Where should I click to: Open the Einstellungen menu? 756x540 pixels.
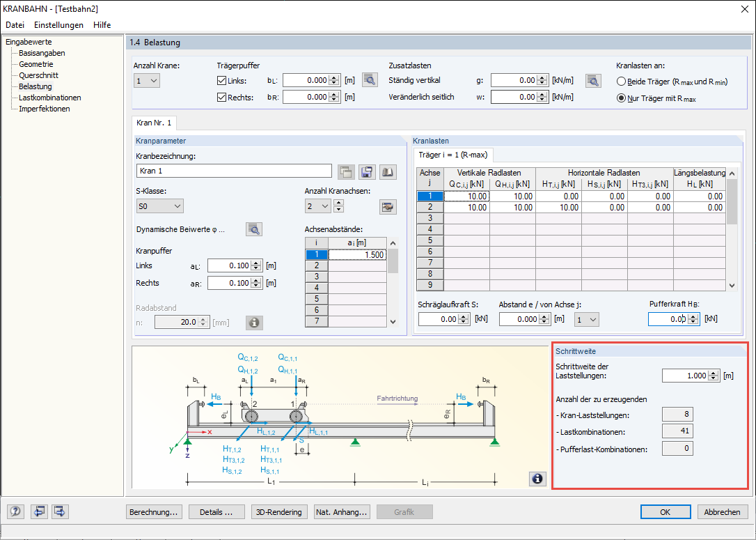click(58, 24)
